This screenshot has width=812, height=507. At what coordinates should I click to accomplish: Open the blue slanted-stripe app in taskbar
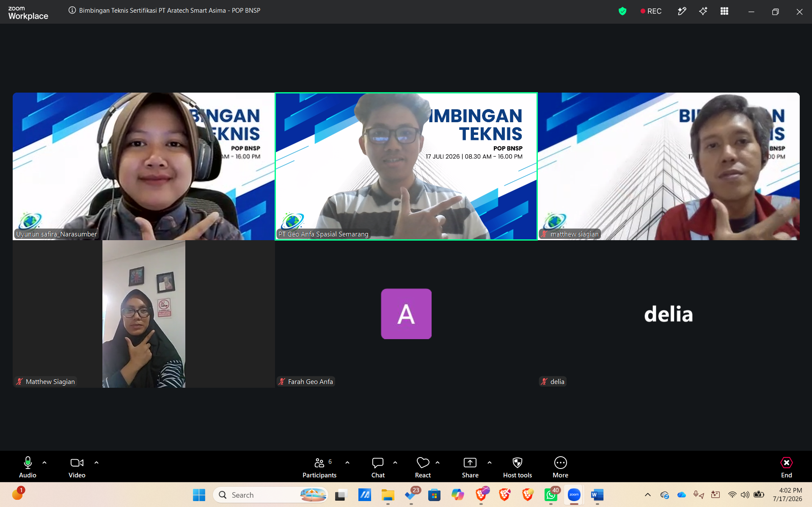(x=364, y=495)
